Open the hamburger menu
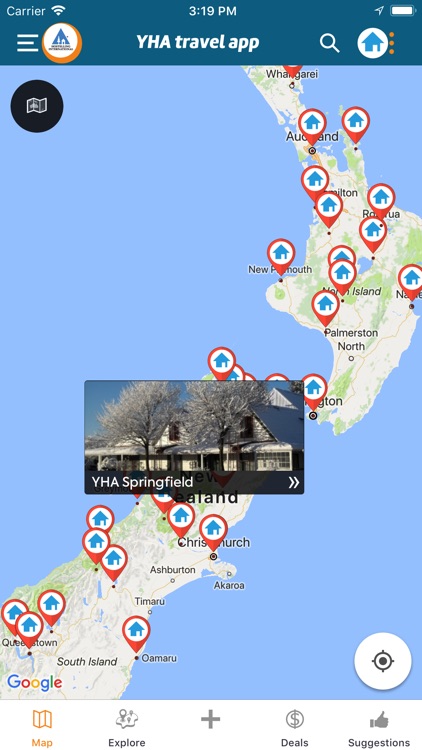Viewport: 422px width, 750px height. click(27, 43)
